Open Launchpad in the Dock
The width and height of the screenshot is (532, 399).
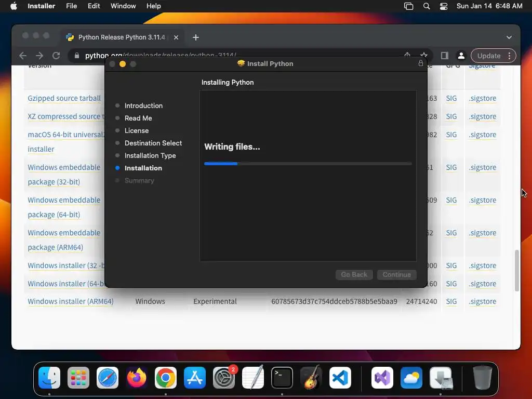coord(78,378)
